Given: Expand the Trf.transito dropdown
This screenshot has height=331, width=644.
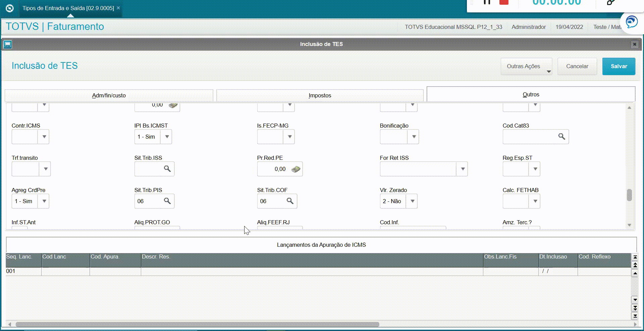Looking at the screenshot, I should (x=45, y=169).
